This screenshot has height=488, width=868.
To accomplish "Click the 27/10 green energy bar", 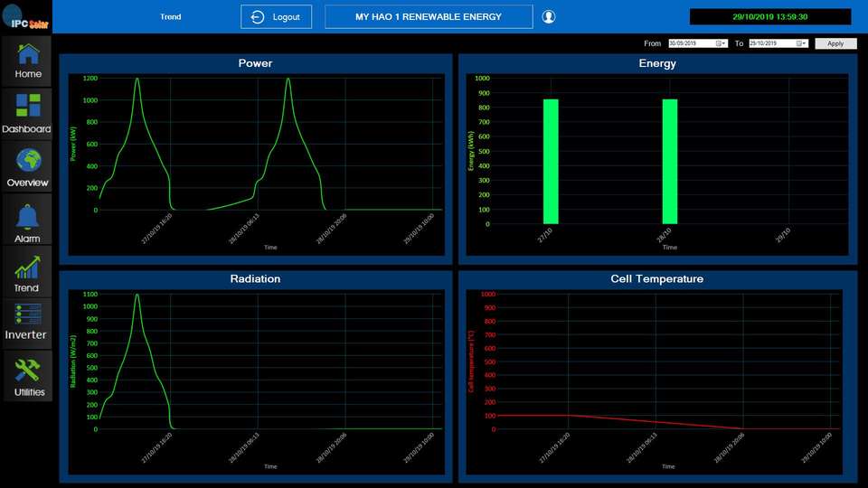I will [551, 161].
